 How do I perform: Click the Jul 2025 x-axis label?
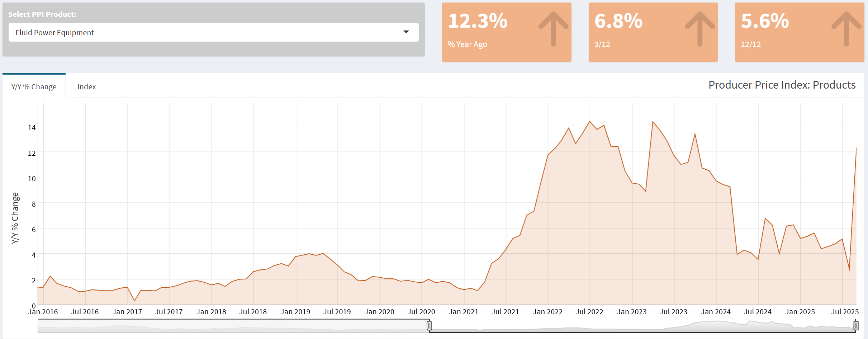click(845, 312)
